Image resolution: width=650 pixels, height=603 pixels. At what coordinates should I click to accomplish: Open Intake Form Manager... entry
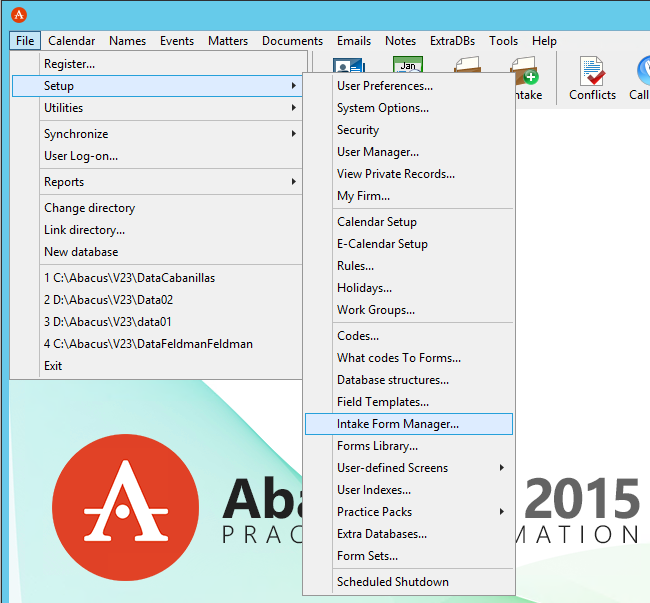coord(409,424)
